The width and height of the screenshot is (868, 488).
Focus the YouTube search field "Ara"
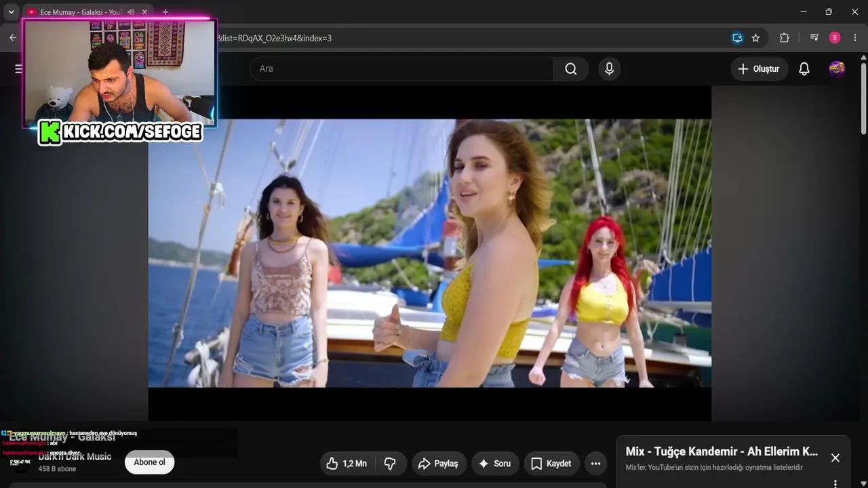[x=401, y=68]
